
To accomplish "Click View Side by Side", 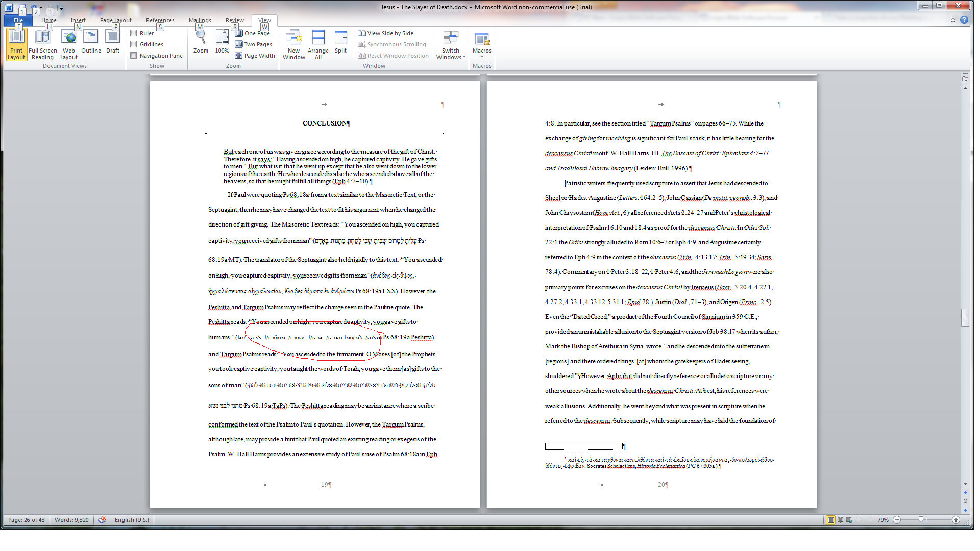I will pyautogui.click(x=385, y=33).
